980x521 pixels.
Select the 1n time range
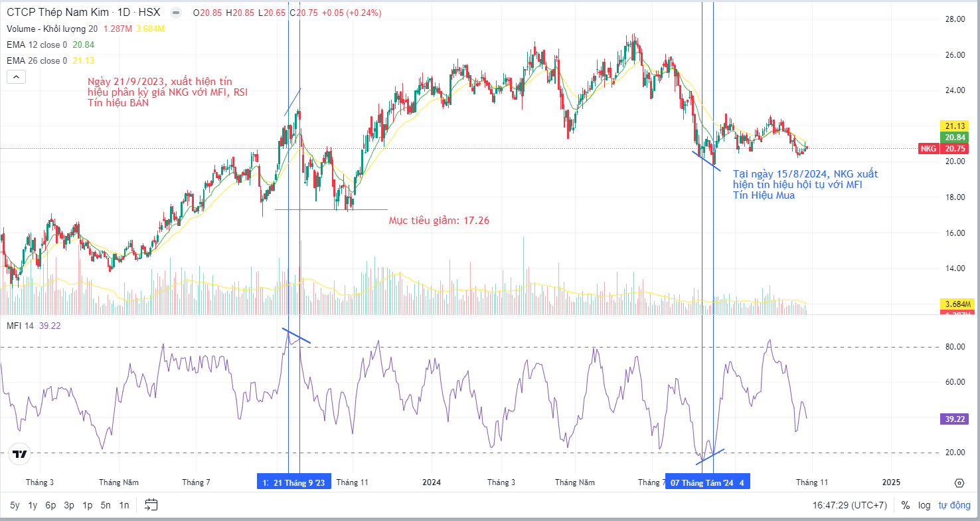tap(124, 505)
